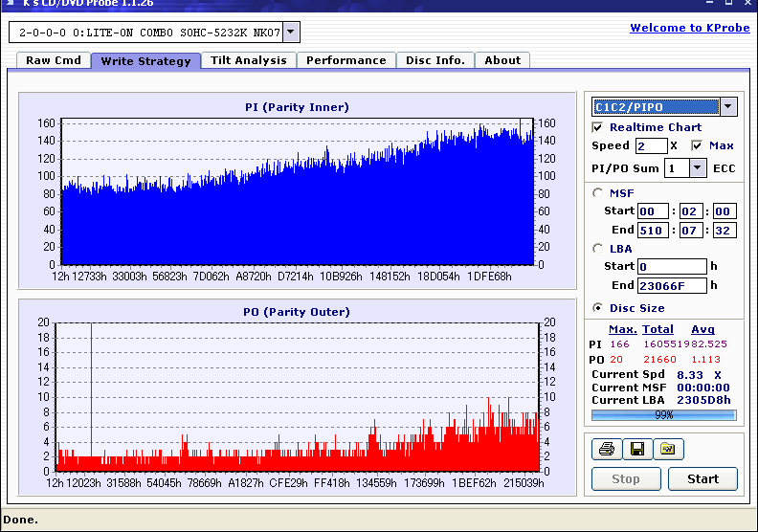The width and height of the screenshot is (758, 532).
Task: Click the LBA End value field
Action: pos(672,285)
